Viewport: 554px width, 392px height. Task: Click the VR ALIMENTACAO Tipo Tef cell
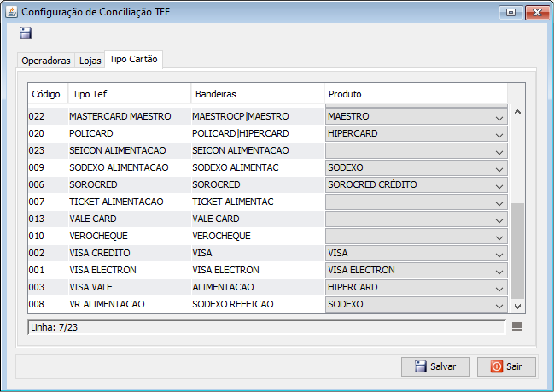coord(129,304)
